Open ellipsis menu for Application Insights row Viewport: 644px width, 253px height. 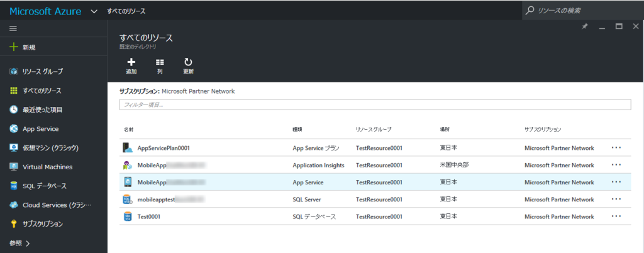(616, 165)
